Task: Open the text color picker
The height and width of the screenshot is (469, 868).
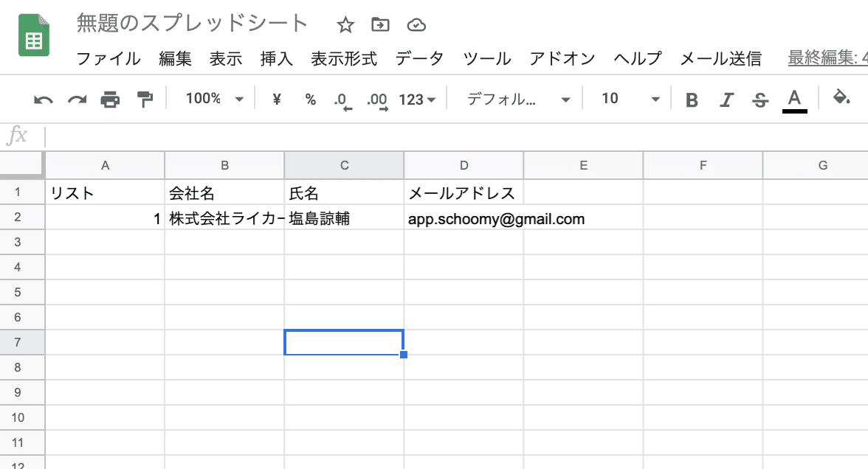Action: click(796, 98)
